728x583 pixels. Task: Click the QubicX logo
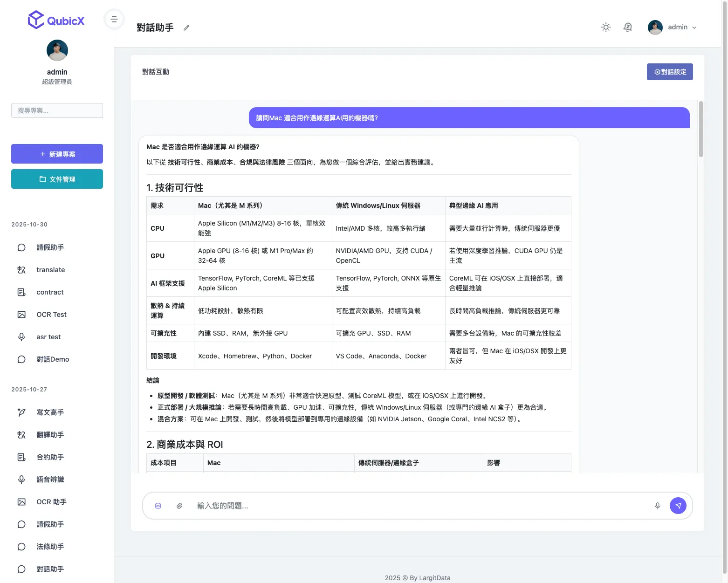pos(56,21)
